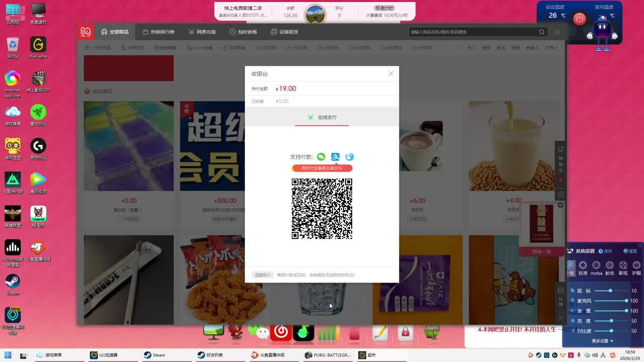Open 三角洲行动 desktop icon
Screen dimensions: 644x362
tap(13, 183)
